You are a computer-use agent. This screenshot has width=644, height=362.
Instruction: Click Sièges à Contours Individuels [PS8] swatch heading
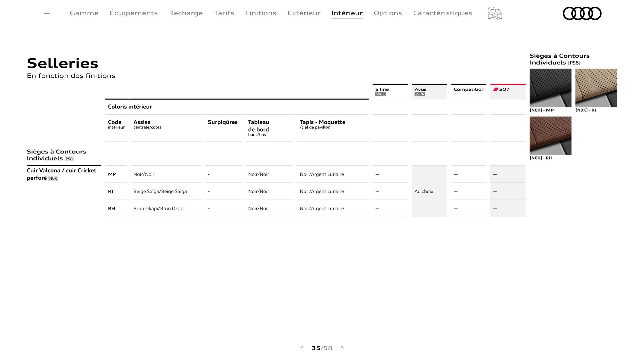tap(559, 59)
